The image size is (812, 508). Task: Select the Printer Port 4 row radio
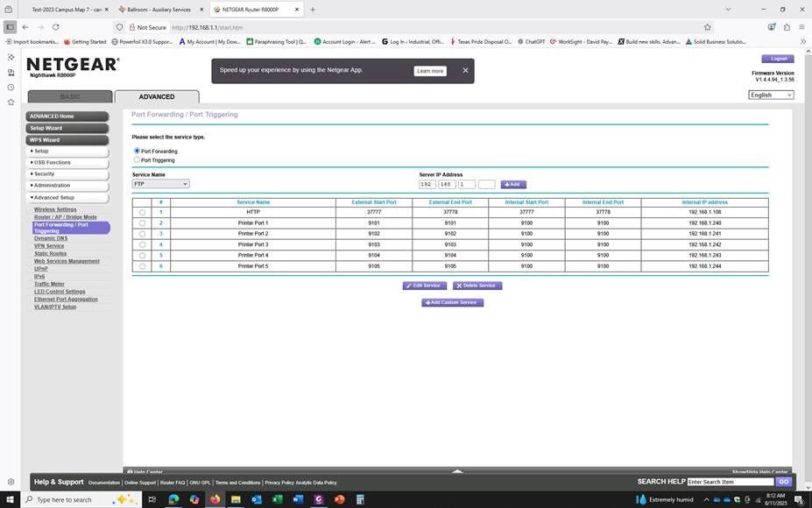142,255
